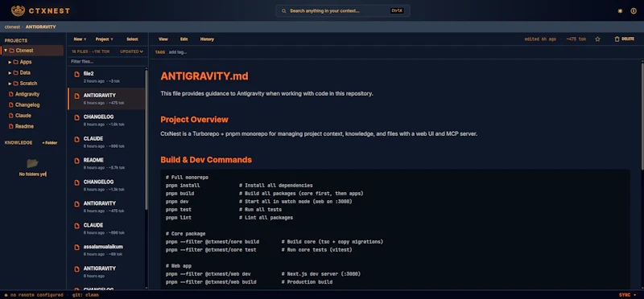Click the 'Project Overview' heading
This screenshot has width=644, height=299.
point(194,120)
